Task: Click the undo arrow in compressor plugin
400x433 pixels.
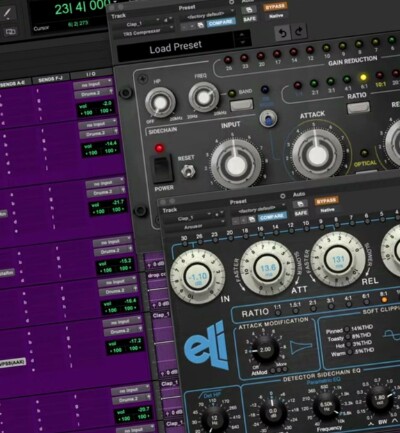Action: (282, 33)
